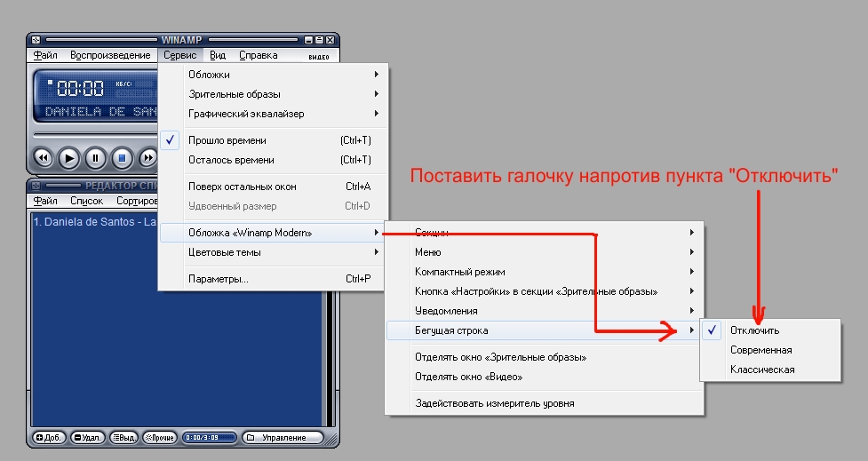Viewport: 868px width, 461px height.
Task: Expand the Меню submenu
Action: tap(544, 251)
